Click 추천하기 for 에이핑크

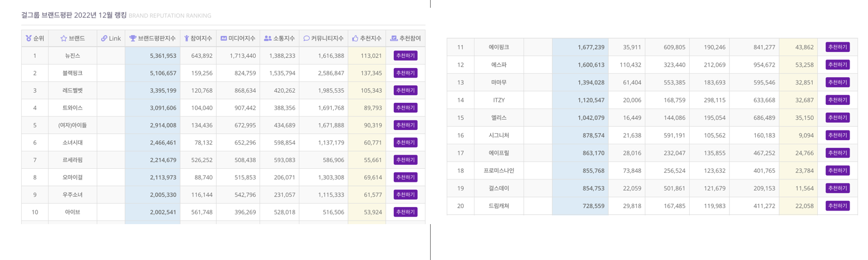(x=837, y=47)
